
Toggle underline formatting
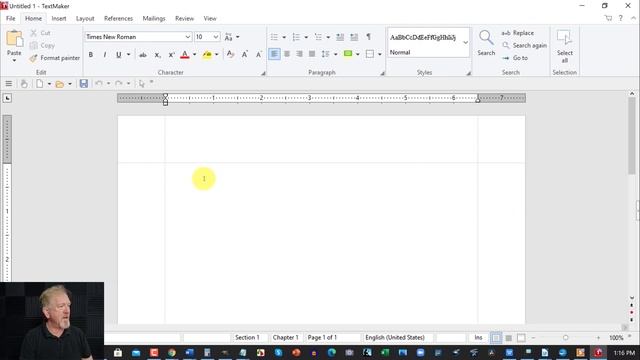(x=118, y=54)
